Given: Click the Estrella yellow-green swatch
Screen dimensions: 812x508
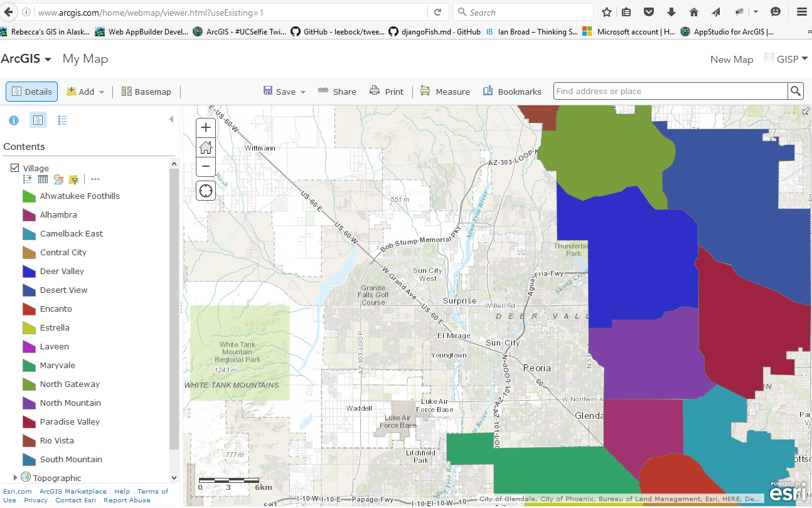Looking at the screenshot, I should [29, 327].
